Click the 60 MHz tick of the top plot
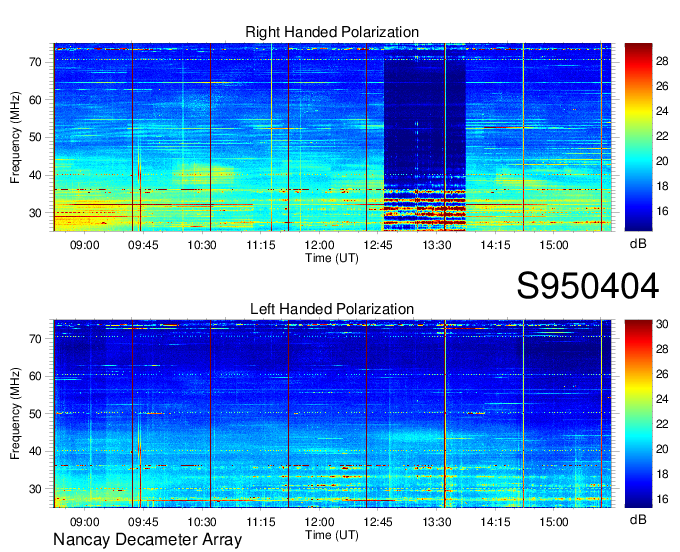This screenshot has width=680, height=552. click(x=36, y=100)
